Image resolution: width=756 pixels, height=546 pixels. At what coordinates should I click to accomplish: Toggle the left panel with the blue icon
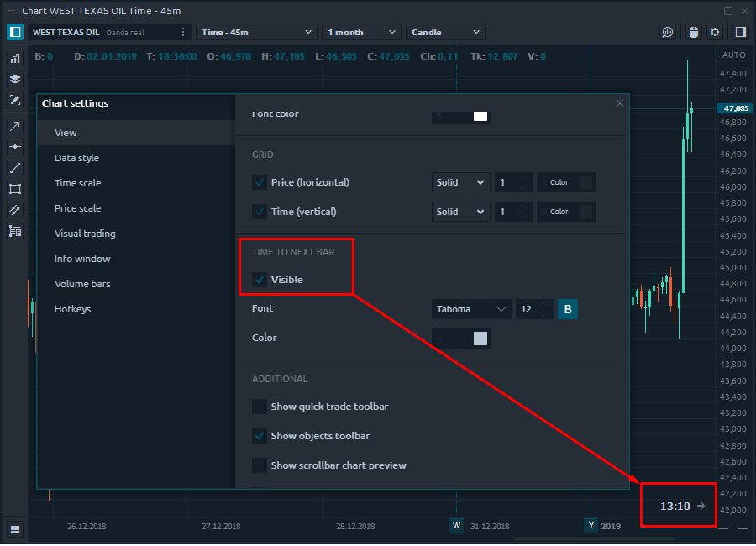[15, 32]
